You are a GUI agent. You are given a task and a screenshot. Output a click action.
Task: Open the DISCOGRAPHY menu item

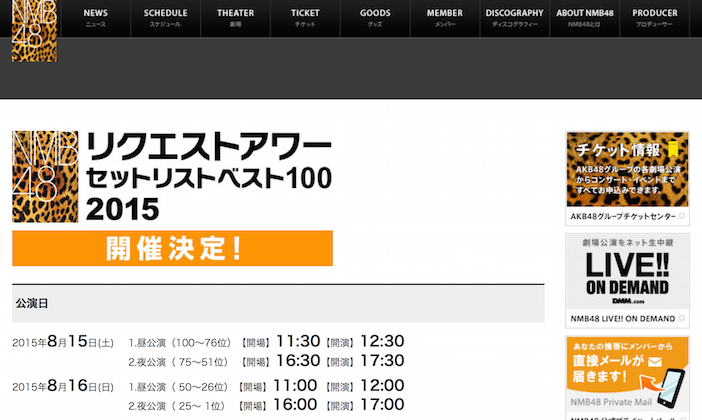coord(515,18)
